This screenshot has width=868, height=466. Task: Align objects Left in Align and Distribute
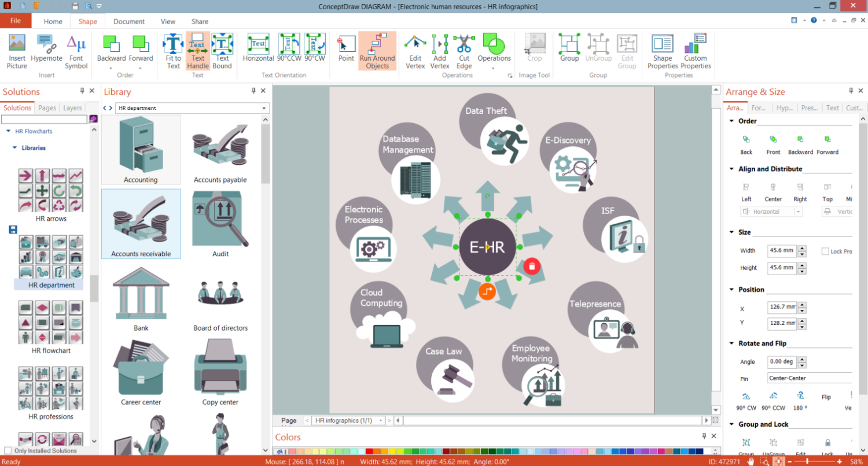(x=746, y=192)
